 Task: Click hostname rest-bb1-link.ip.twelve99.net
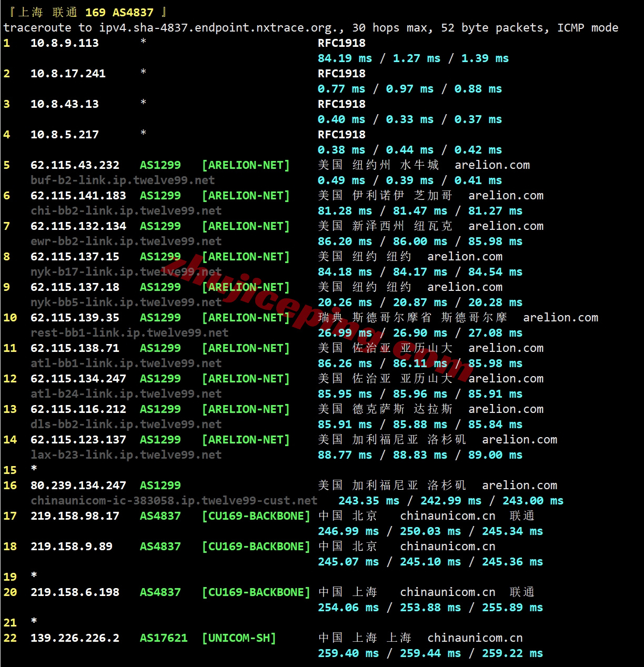(129, 333)
